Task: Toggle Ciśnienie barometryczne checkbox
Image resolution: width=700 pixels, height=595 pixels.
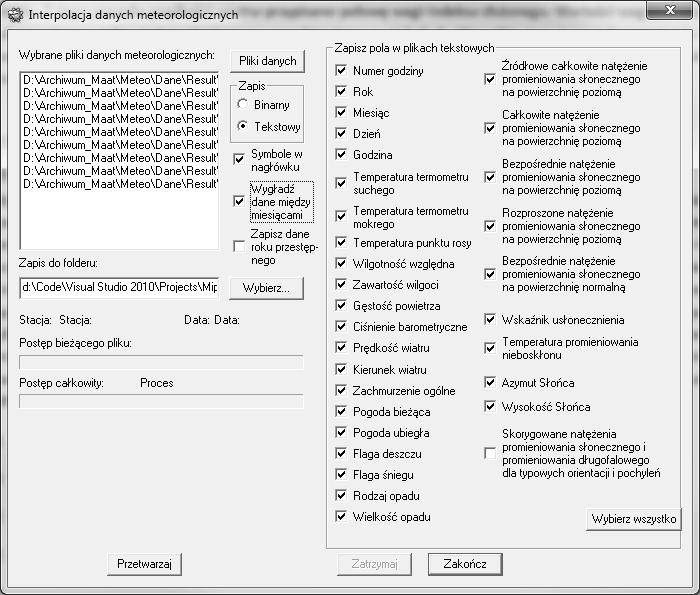Action: coord(341,326)
